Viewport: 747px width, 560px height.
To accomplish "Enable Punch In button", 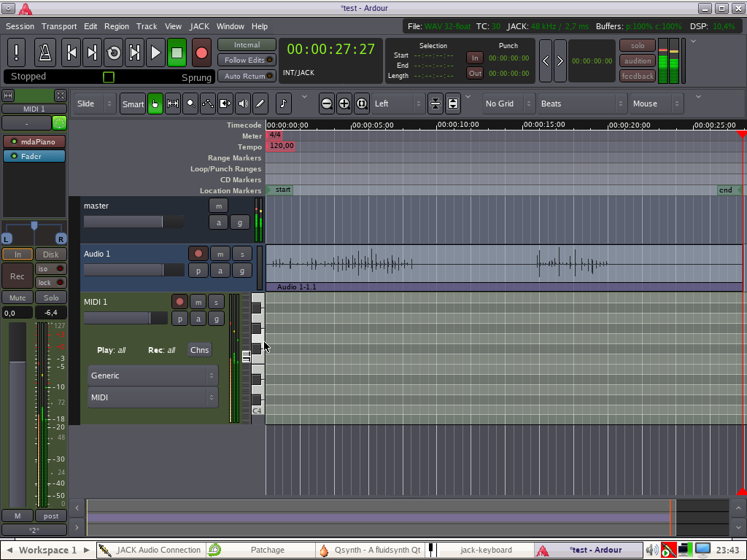I will pyautogui.click(x=475, y=58).
